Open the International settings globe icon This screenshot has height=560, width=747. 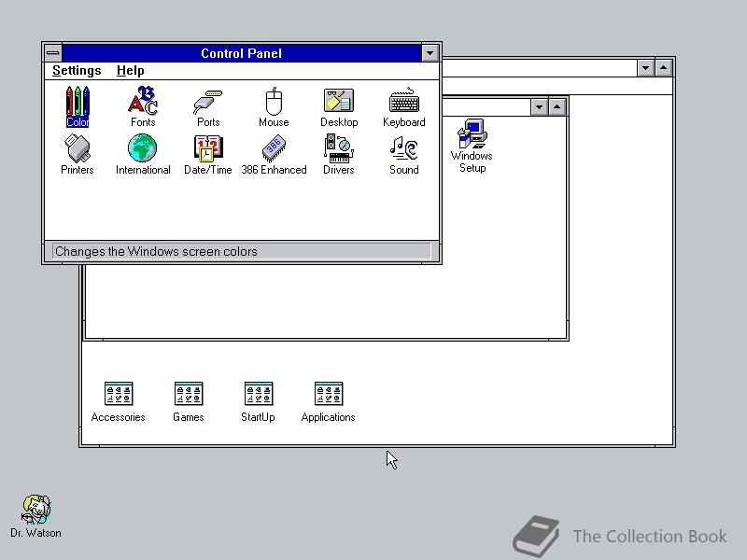click(x=143, y=155)
